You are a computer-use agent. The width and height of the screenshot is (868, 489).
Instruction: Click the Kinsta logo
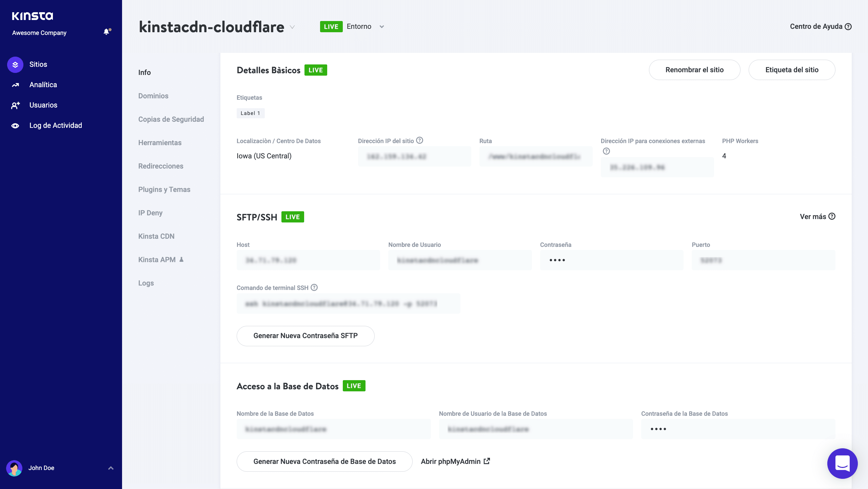[x=33, y=16]
